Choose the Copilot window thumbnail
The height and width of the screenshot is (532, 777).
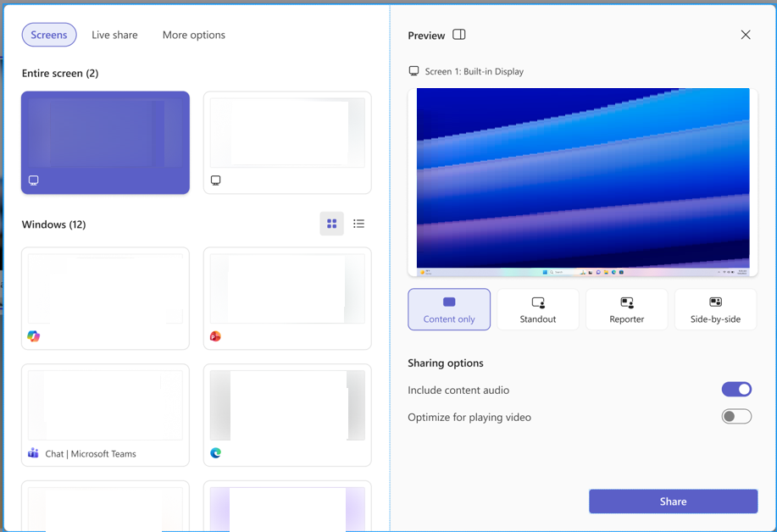pos(105,298)
